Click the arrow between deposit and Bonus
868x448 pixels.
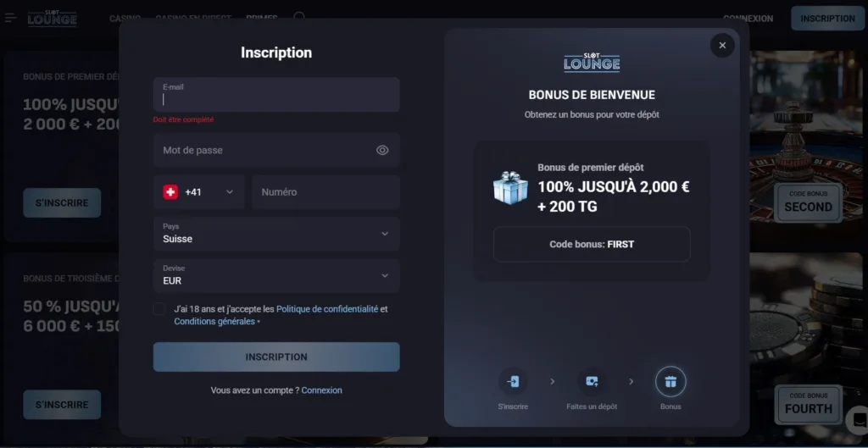(631, 382)
